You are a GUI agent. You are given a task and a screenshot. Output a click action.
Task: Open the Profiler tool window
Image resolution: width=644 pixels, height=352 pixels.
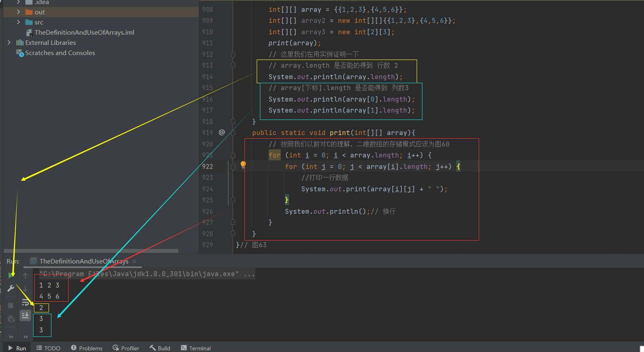point(126,348)
